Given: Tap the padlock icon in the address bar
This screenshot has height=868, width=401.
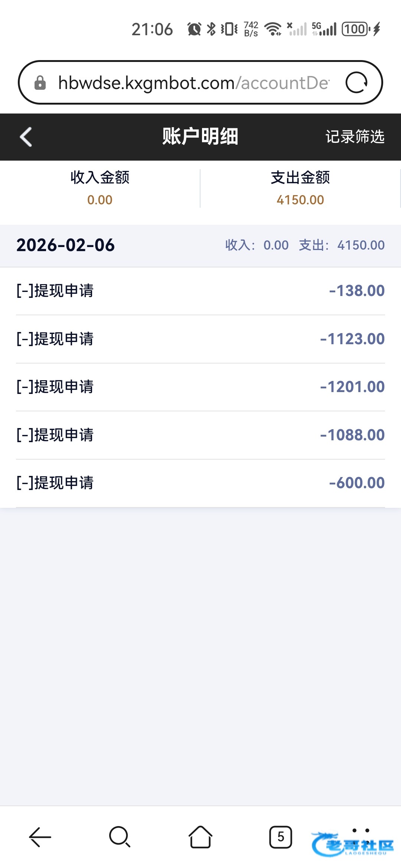Looking at the screenshot, I should (40, 83).
